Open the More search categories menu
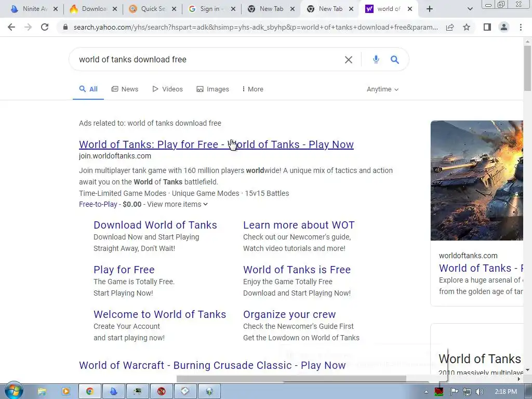The height and width of the screenshot is (399, 532). pos(253,89)
